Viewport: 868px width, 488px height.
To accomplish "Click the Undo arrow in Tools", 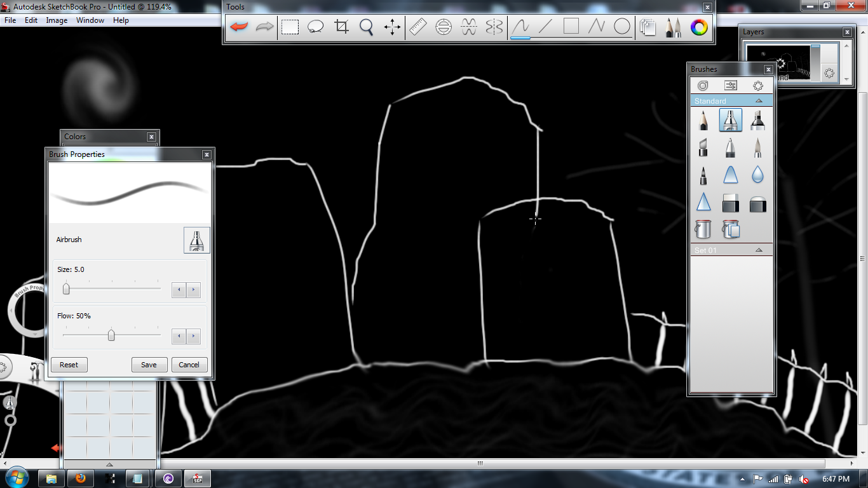I will [239, 27].
